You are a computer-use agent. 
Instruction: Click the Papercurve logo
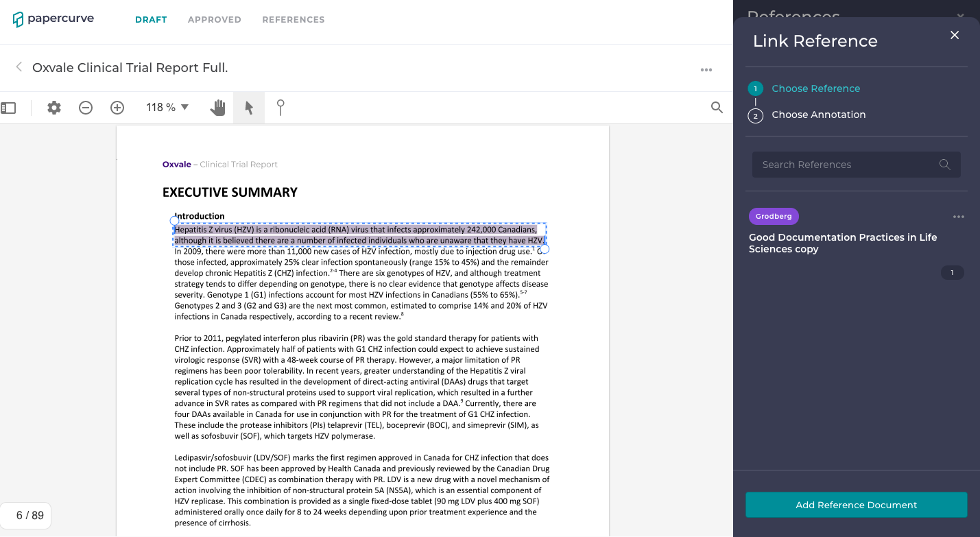53,19
